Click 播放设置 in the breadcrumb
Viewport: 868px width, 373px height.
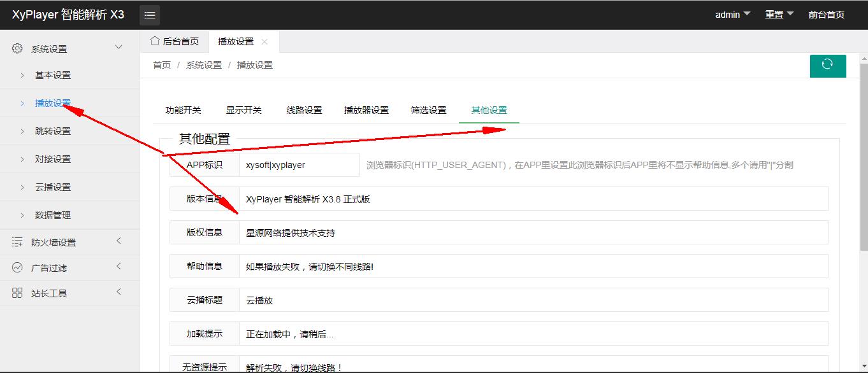tap(255, 65)
